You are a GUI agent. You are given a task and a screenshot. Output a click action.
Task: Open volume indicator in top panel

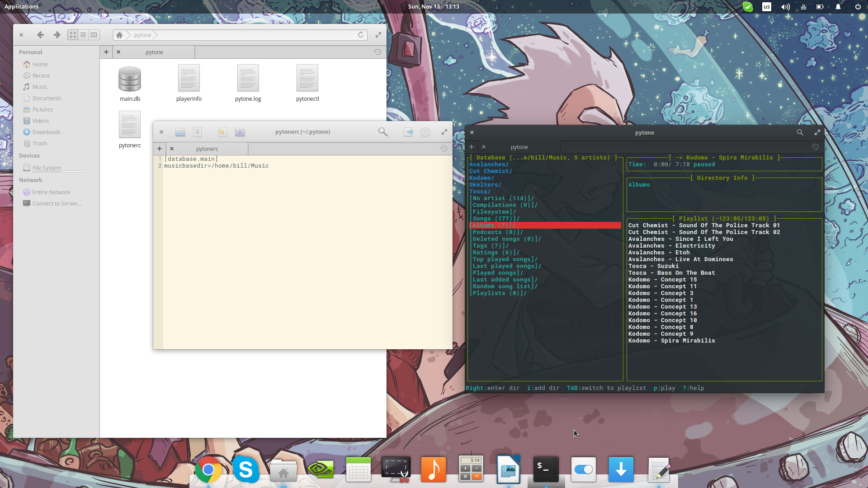point(786,7)
